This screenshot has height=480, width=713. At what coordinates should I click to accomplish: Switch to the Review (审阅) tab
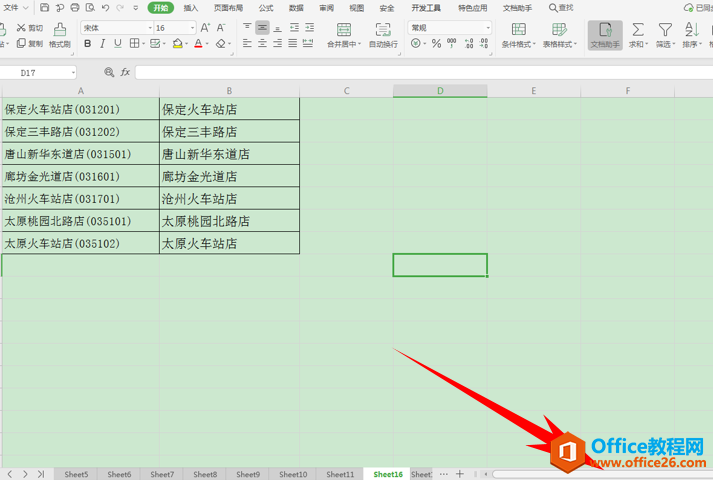click(326, 8)
